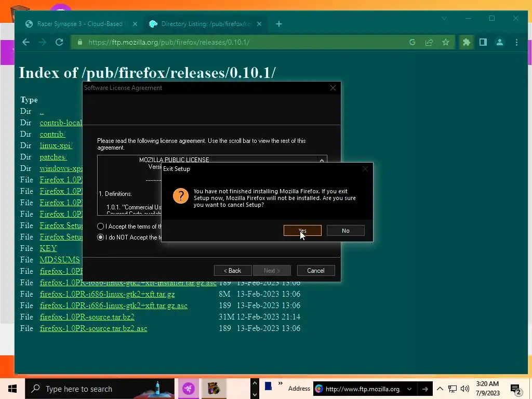The width and height of the screenshot is (532, 399).
Task: Click the taskbar search box
Action: [100, 389]
